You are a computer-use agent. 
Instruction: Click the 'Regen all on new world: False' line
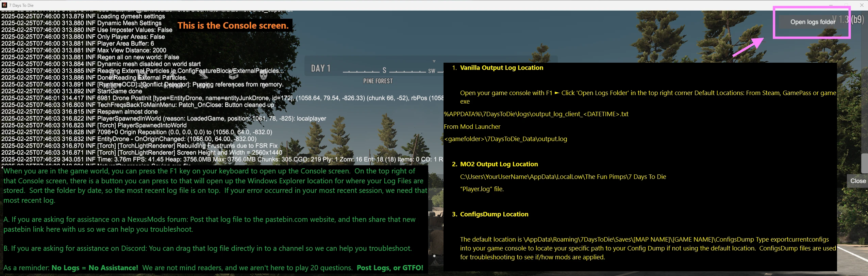(x=90, y=57)
